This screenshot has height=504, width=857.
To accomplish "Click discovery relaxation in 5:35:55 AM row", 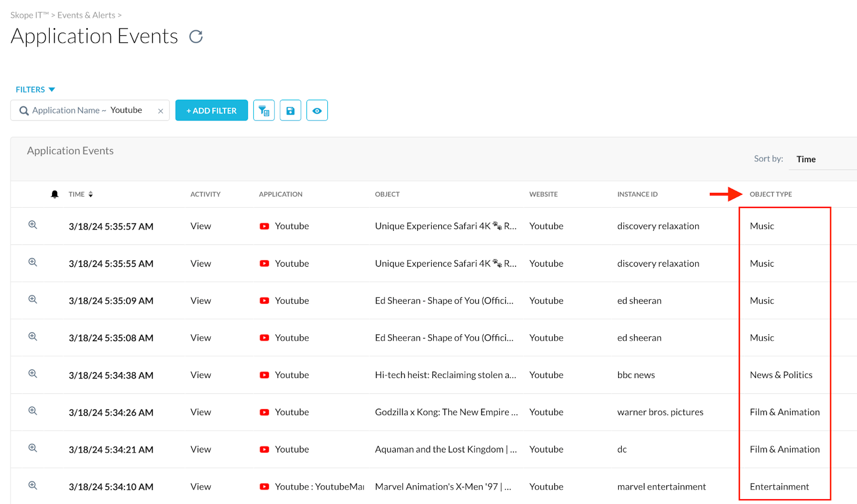I will click(x=658, y=264).
